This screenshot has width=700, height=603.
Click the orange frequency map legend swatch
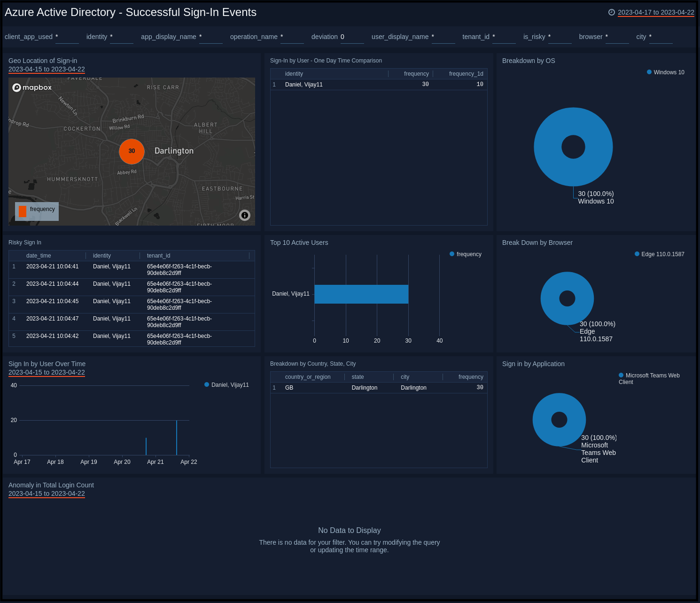[x=23, y=211]
